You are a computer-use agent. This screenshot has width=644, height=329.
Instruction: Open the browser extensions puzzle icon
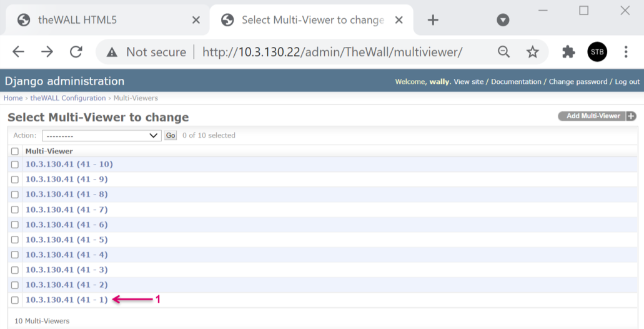pos(568,52)
